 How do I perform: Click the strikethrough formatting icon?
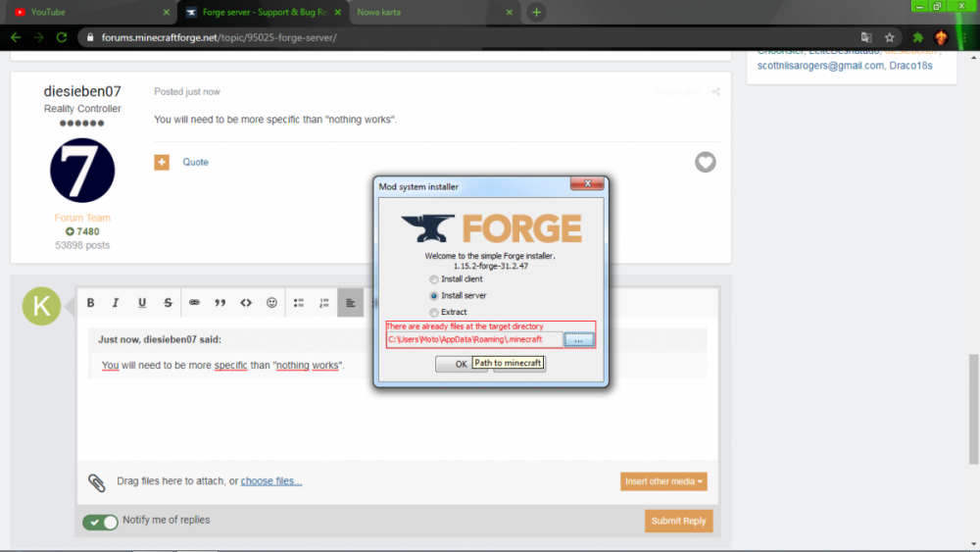(169, 303)
